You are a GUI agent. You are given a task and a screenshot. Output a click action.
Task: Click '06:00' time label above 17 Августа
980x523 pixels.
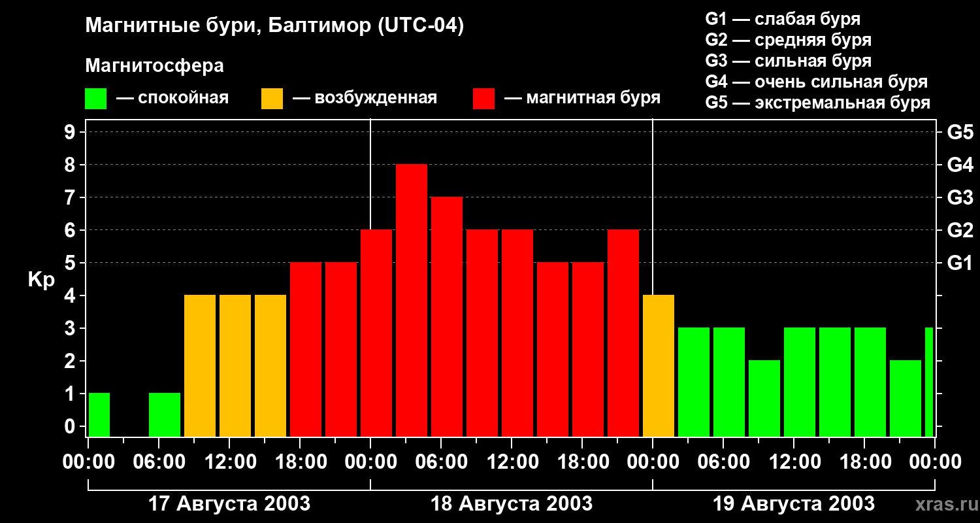[159, 462]
